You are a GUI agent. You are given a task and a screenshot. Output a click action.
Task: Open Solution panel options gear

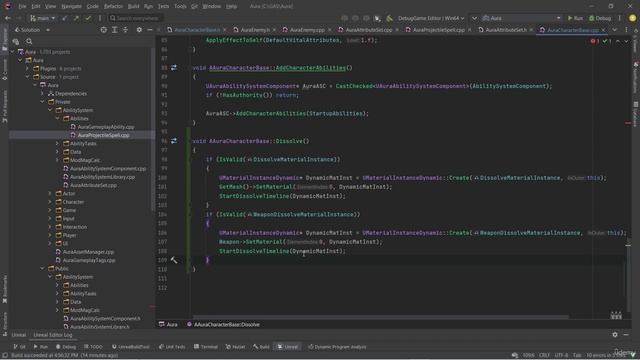pos(139,30)
